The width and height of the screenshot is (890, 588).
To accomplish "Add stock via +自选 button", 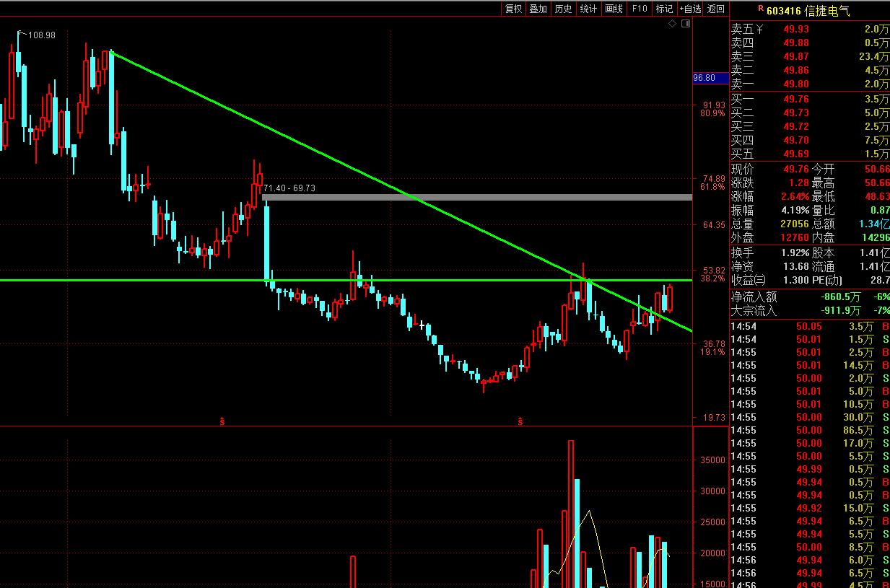I will tap(690, 9).
